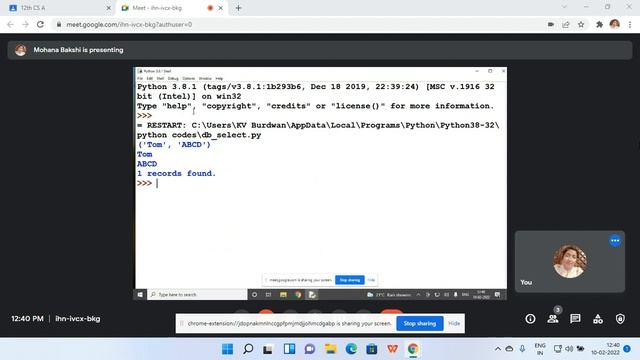Open Widgets from the taskbar
The height and width of the screenshot is (360, 640).
pyautogui.click(x=289, y=349)
